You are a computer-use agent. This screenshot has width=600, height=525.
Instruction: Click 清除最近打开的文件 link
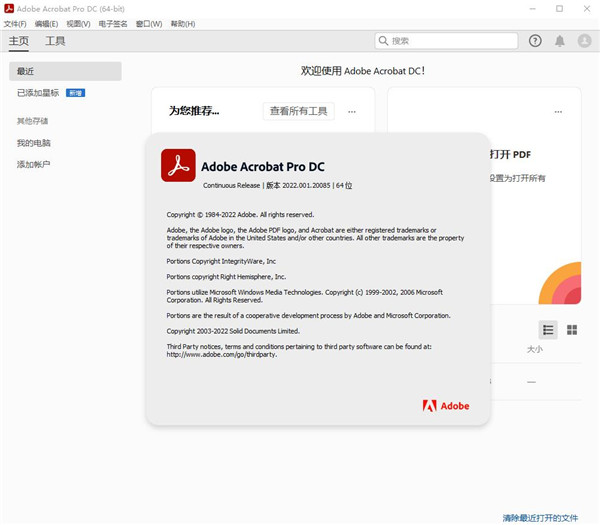[540, 518]
